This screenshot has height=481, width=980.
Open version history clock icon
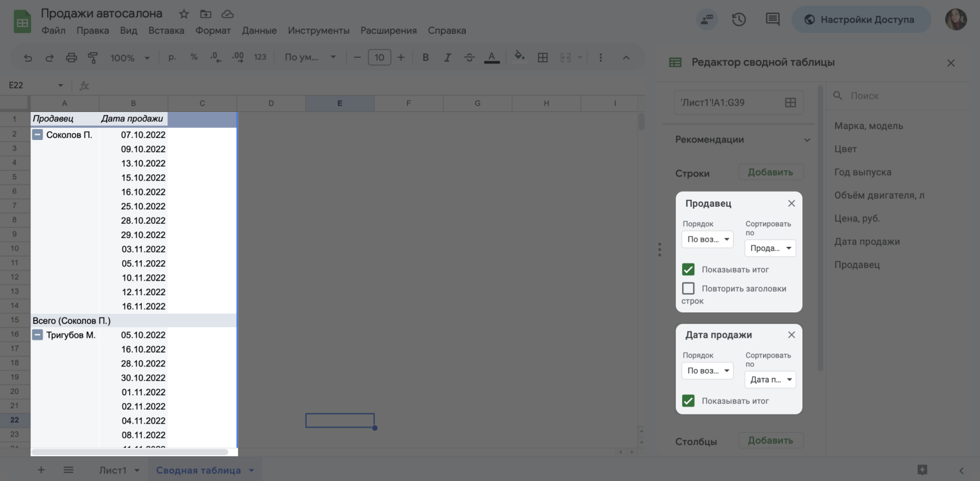[x=739, y=20]
